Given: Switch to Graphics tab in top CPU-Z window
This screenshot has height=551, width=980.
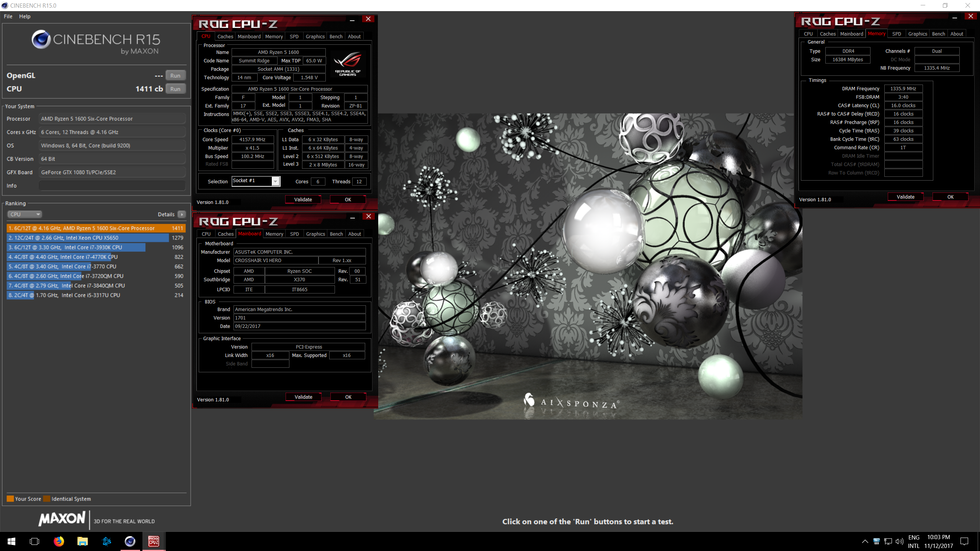Looking at the screenshot, I should [x=315, y=36].
